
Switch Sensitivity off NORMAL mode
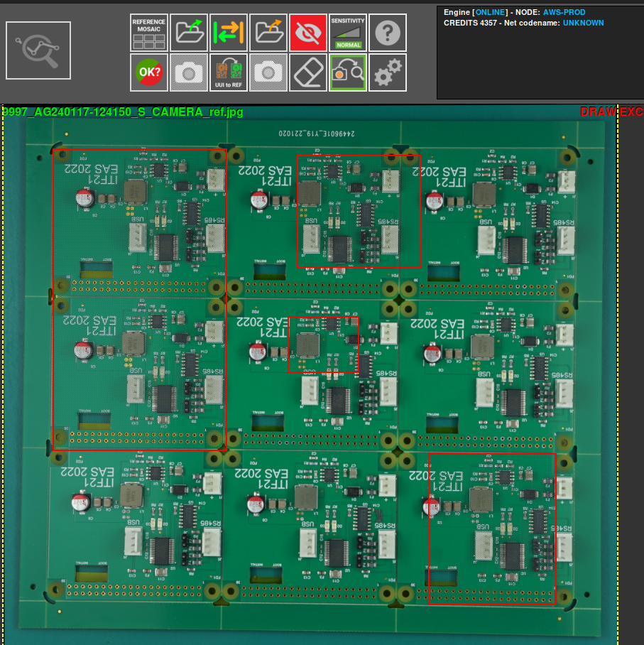[347, 43]
